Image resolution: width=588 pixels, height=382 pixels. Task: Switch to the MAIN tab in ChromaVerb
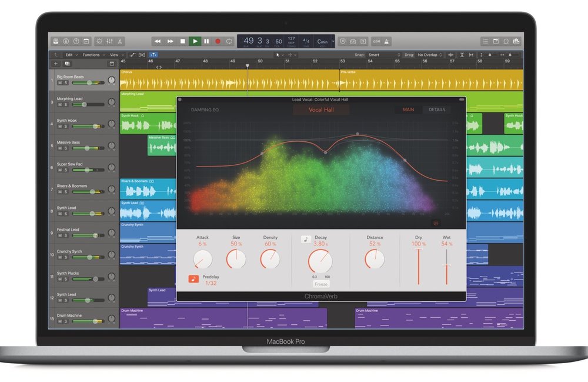[409, 109]
